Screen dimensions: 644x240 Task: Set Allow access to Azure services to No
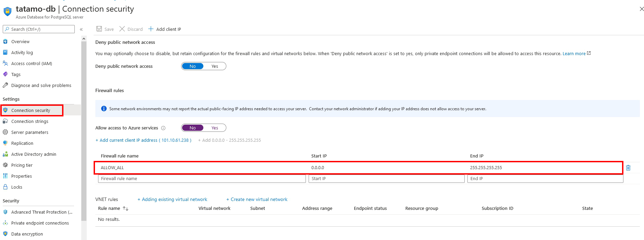point(193,128)
